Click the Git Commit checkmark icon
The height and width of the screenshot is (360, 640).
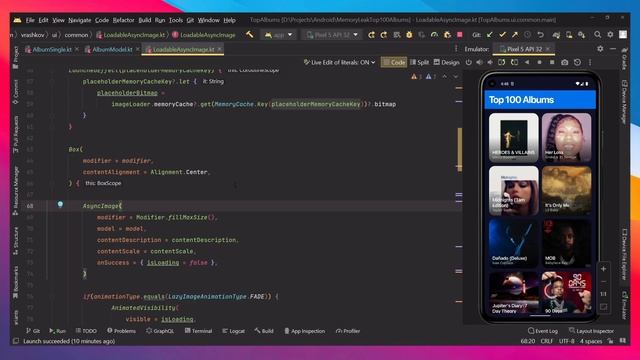point(502,35)
